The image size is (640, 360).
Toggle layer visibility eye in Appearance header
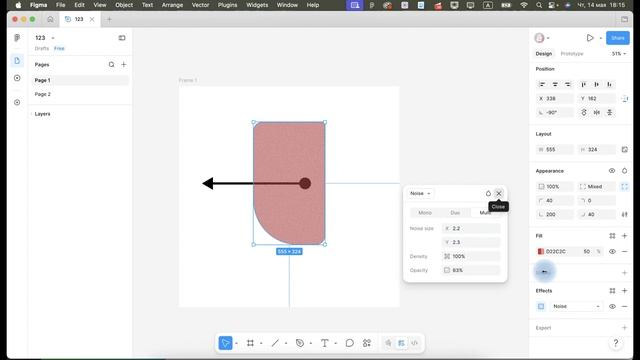[x=612, y=171]
